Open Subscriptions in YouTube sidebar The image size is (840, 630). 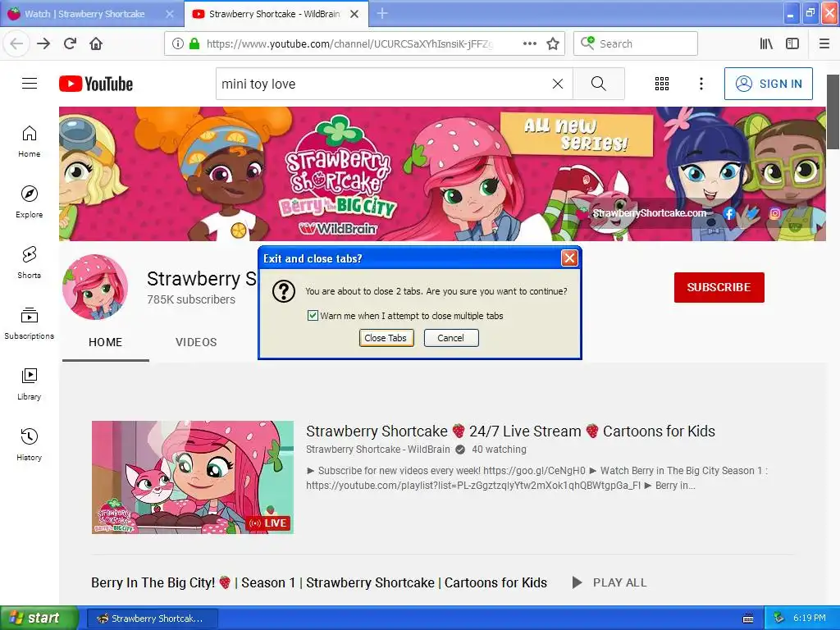click(x=29, y=323)
